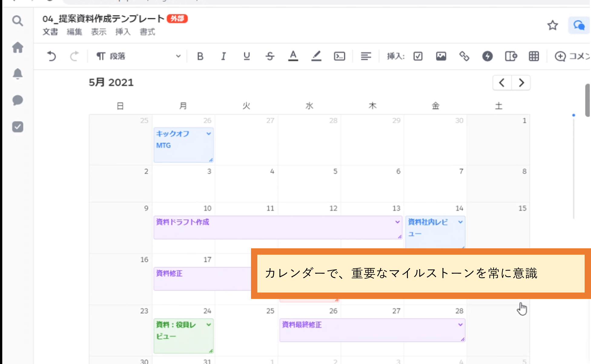Open the chat bubble sidebar icon
The width and height of the screenshot is (591, 364).
click(18, 100)
